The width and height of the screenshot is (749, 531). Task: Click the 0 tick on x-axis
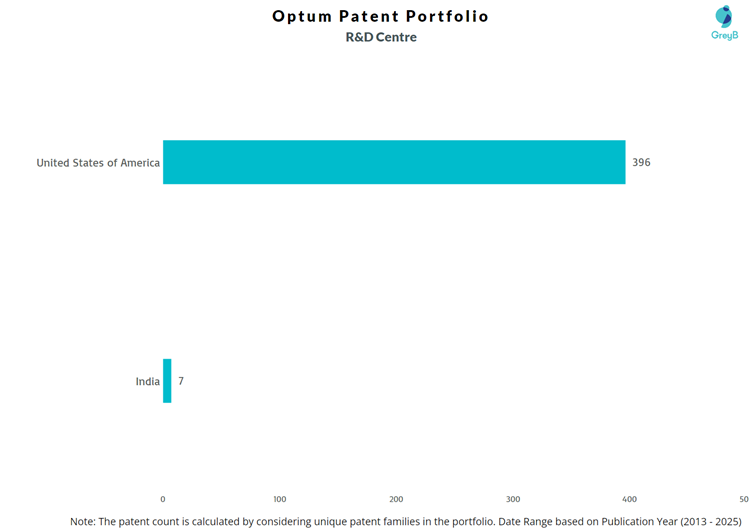click(x=163, y=498)
